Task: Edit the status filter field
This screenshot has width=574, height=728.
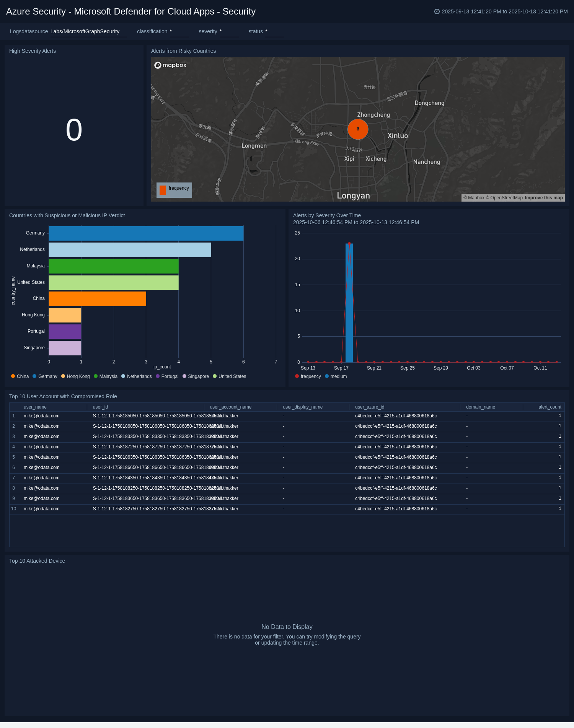Action: click(x=274, y=32)
